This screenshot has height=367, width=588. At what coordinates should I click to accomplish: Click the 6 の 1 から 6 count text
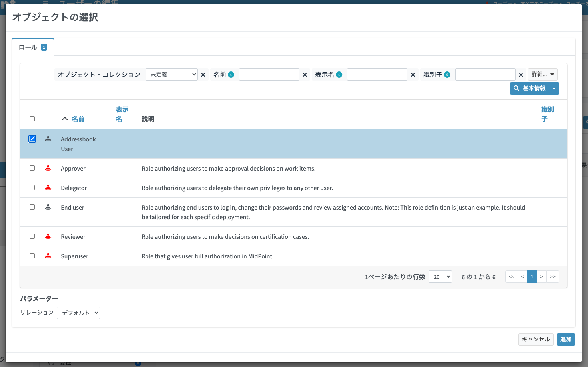coord(478,277)
